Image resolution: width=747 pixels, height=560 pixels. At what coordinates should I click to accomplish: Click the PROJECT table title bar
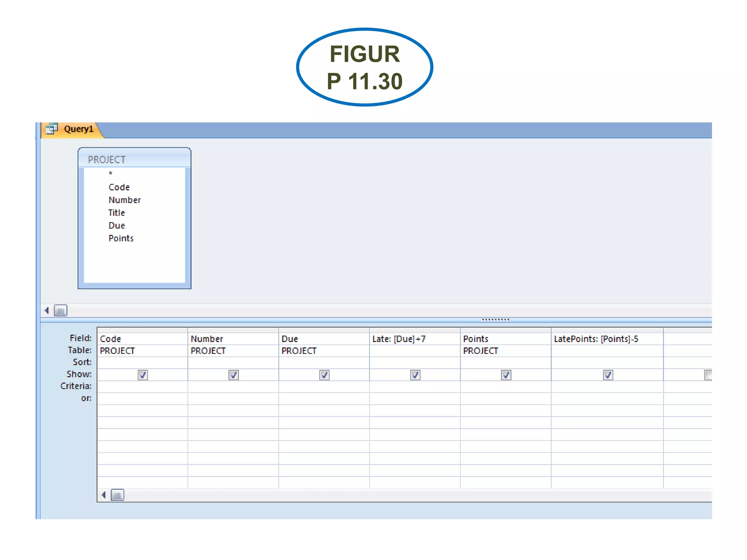[134, 159]
